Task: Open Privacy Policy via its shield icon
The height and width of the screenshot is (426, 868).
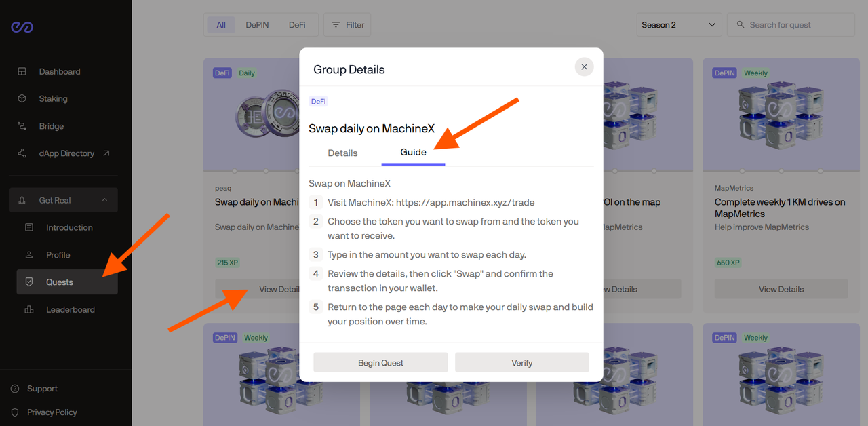Action: coord(15,412)
